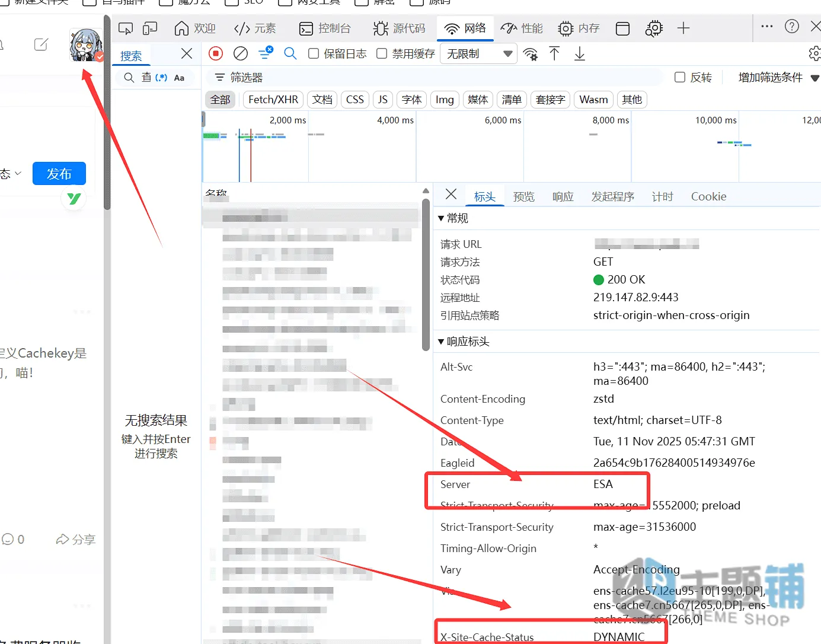Screen dimensions: 821x644
Task: Switch to the Preview (预览) tab
Action: pyautogui.click(x=524, y=197)
